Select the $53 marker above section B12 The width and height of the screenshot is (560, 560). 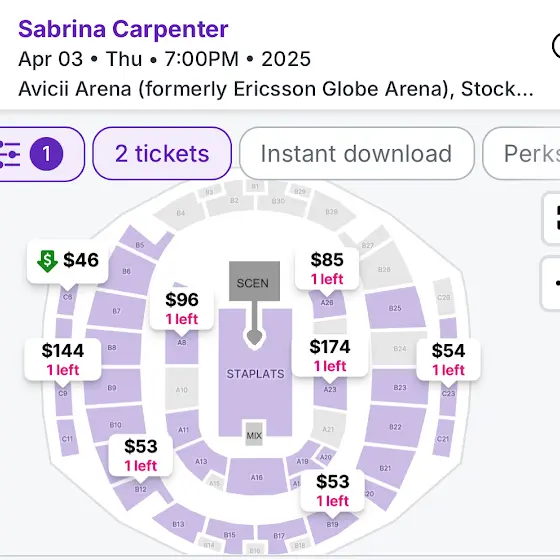[141, 455]
